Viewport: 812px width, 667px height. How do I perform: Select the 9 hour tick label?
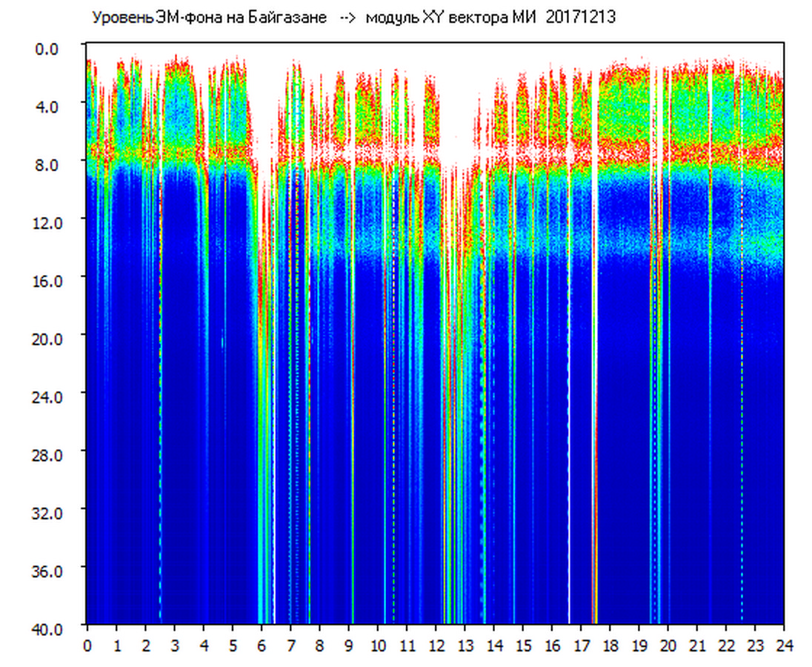point(348,645)
